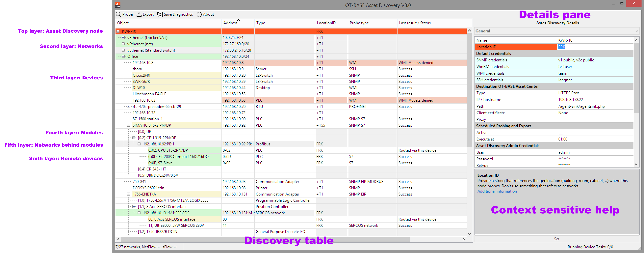Open the General details dropdown

(x=557, y=31)
